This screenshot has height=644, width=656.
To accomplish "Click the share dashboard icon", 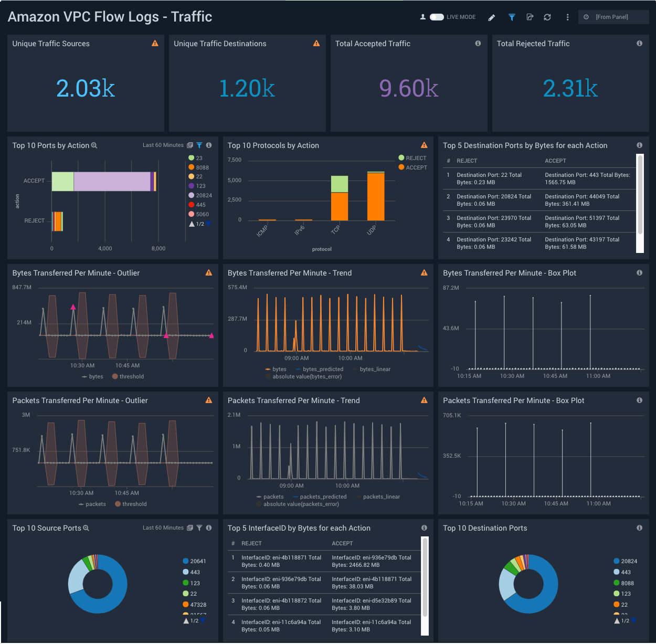I will [x=530, y=17].
